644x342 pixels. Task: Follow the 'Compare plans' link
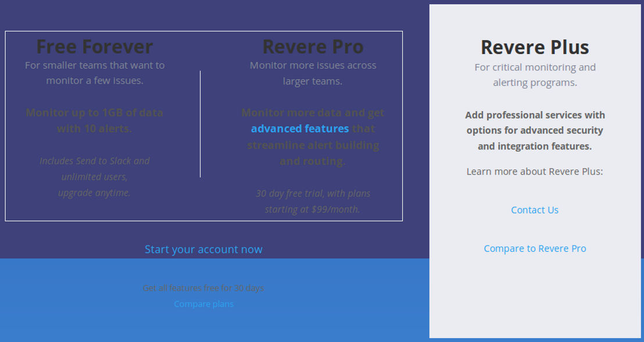[x=203, y=304]
